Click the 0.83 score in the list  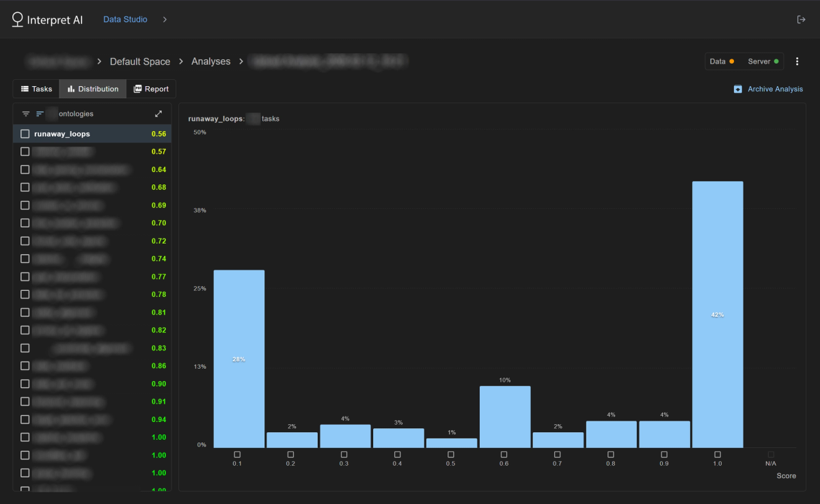[159, 348]
